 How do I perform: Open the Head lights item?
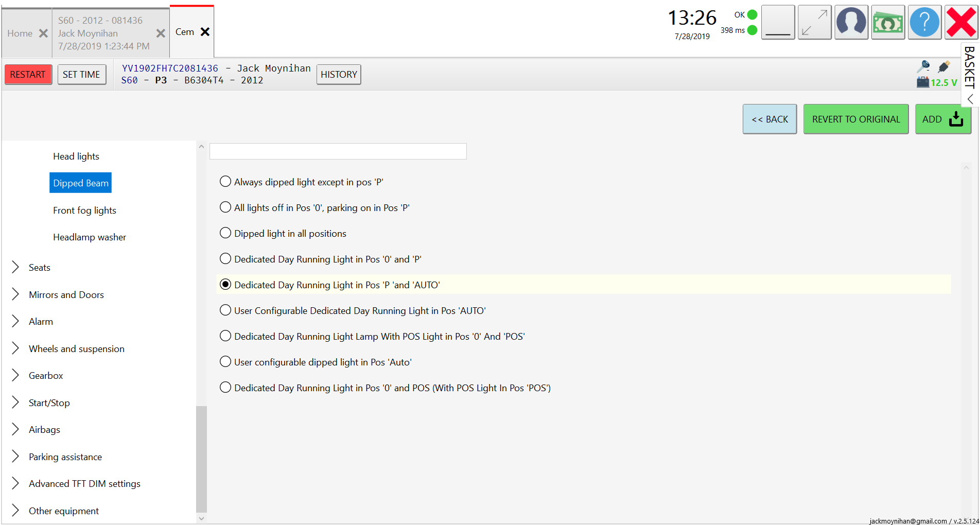[76, 156]
